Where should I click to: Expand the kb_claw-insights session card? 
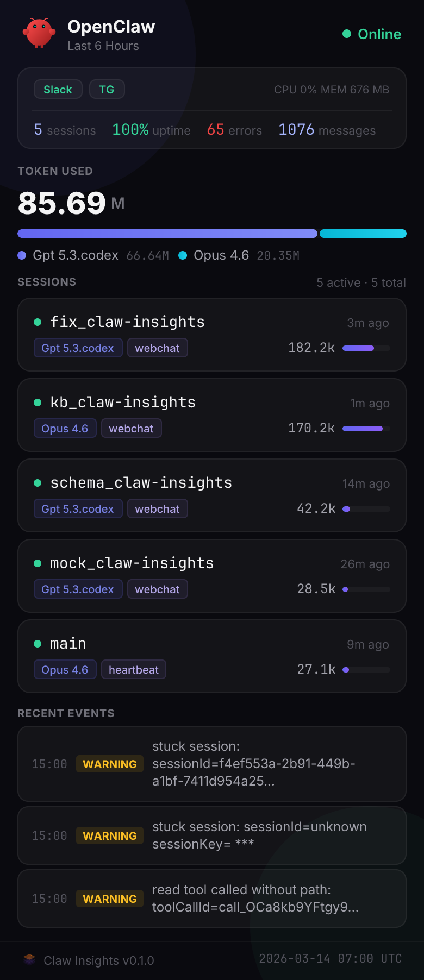coord(212,414)
